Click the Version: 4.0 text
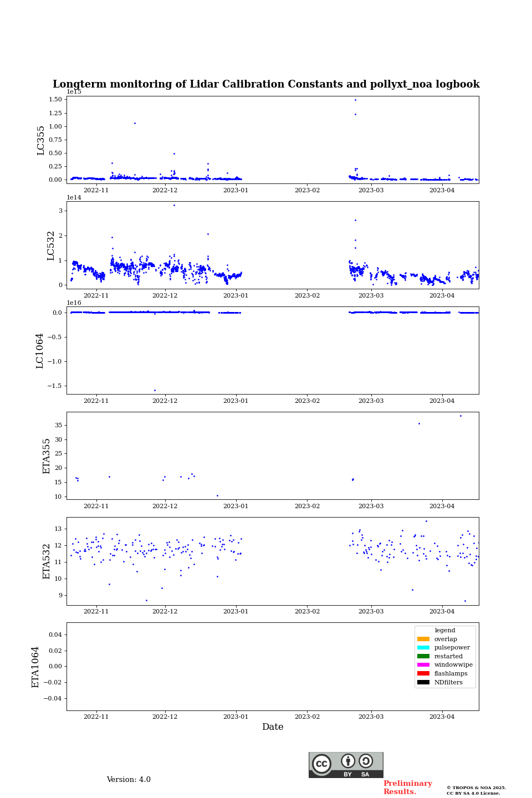 click(129, 780)
